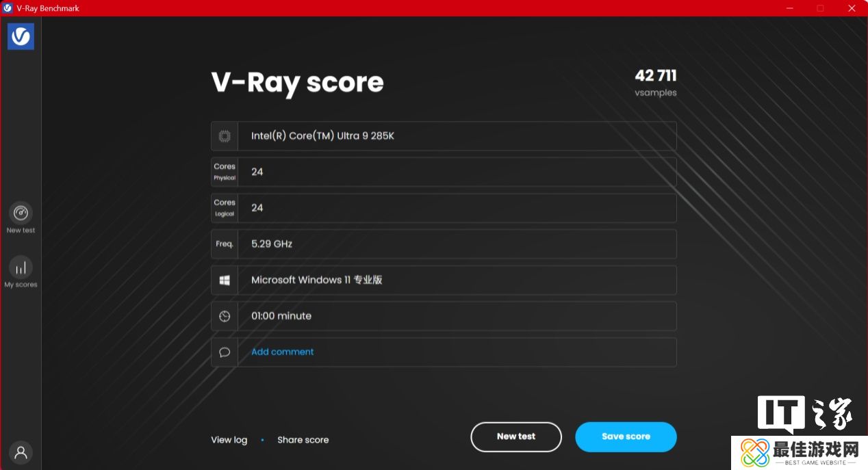Click the CPU chip icon
This screenshot has height=470, width=868.
pos(224,136)
